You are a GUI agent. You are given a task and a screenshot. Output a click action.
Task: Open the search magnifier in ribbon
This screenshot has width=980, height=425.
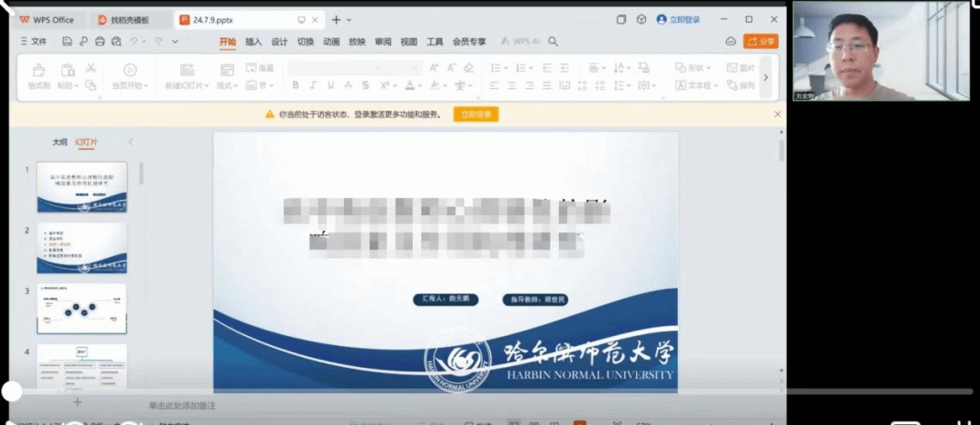tap(554, 42)
